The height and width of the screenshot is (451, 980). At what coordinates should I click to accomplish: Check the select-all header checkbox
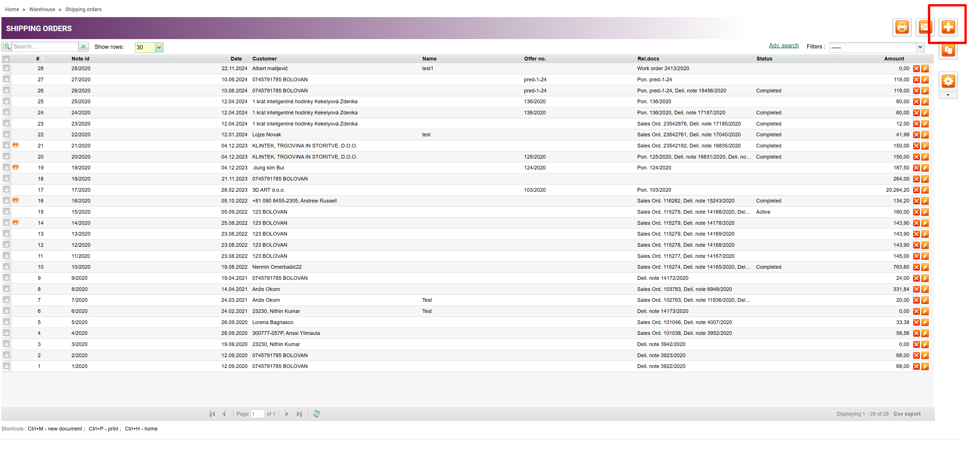coord(6,59)
